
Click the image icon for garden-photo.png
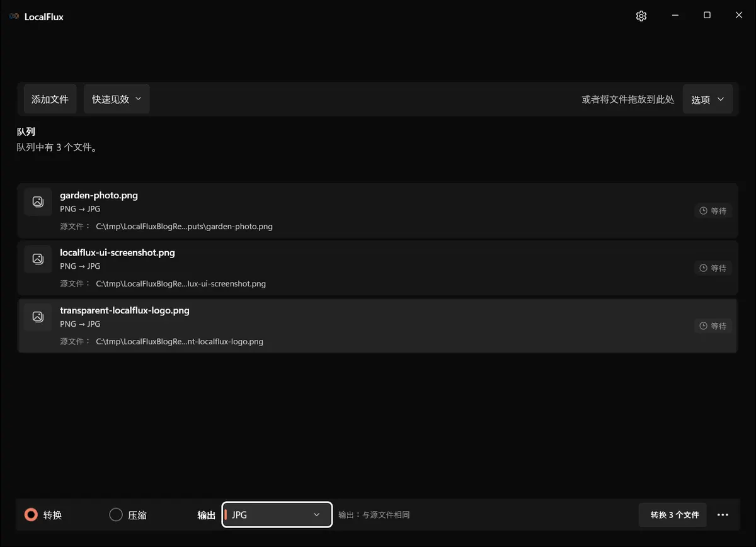38,201
